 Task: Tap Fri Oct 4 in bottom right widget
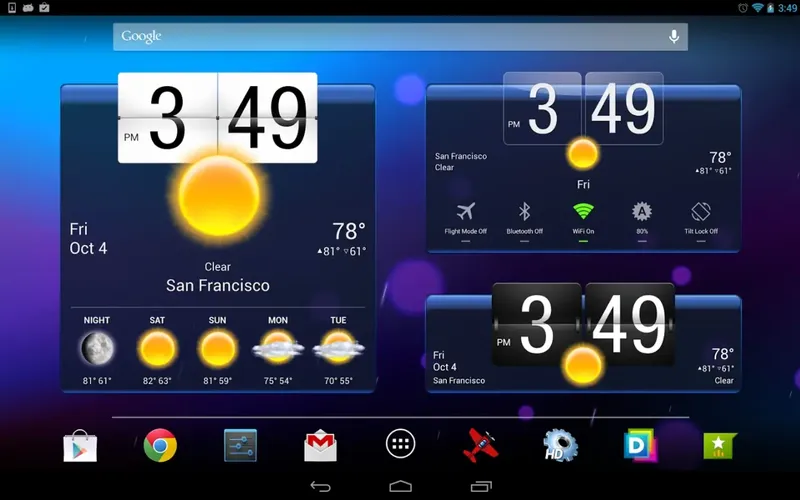[x=445, y=361]
